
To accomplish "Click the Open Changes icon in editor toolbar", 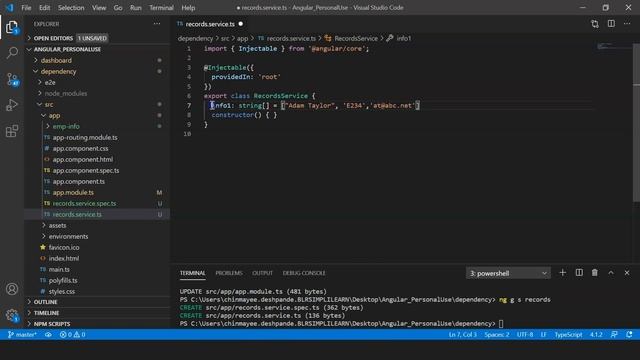I will tap(595, 24).
